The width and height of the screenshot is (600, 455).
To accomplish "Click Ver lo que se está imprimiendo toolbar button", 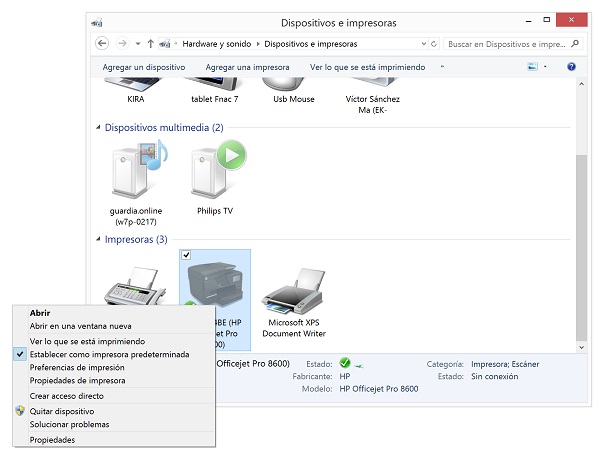I will (367, 67).
